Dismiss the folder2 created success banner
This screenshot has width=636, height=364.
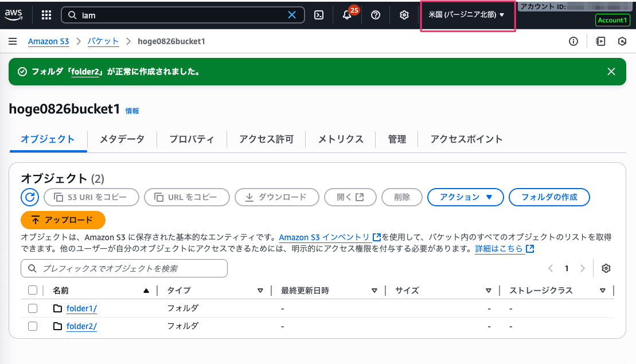[x=611, y=72]
